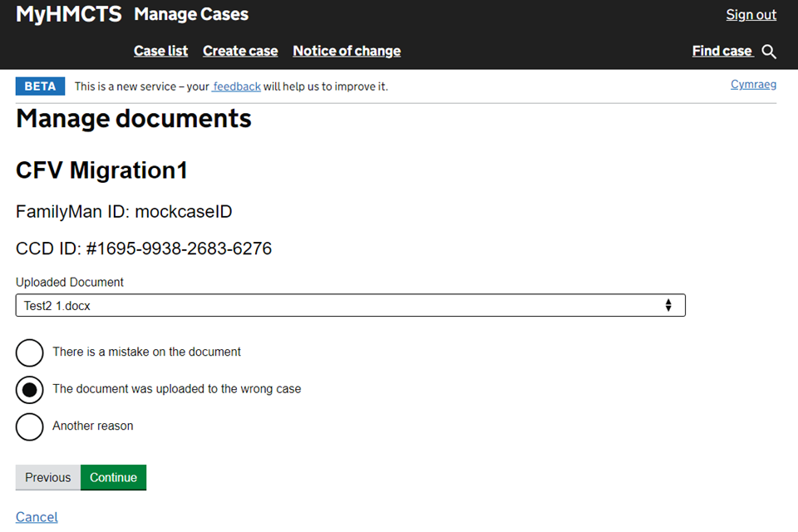Click the 'Another reason' label text
The height and width of the screenshot is (532, 798).
click(93, 426)
